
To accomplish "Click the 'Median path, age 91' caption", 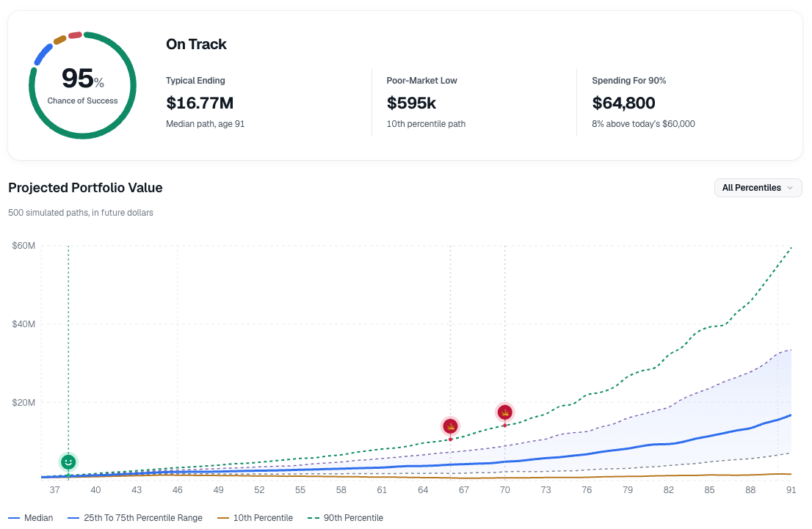I will [x=205, y=124].
